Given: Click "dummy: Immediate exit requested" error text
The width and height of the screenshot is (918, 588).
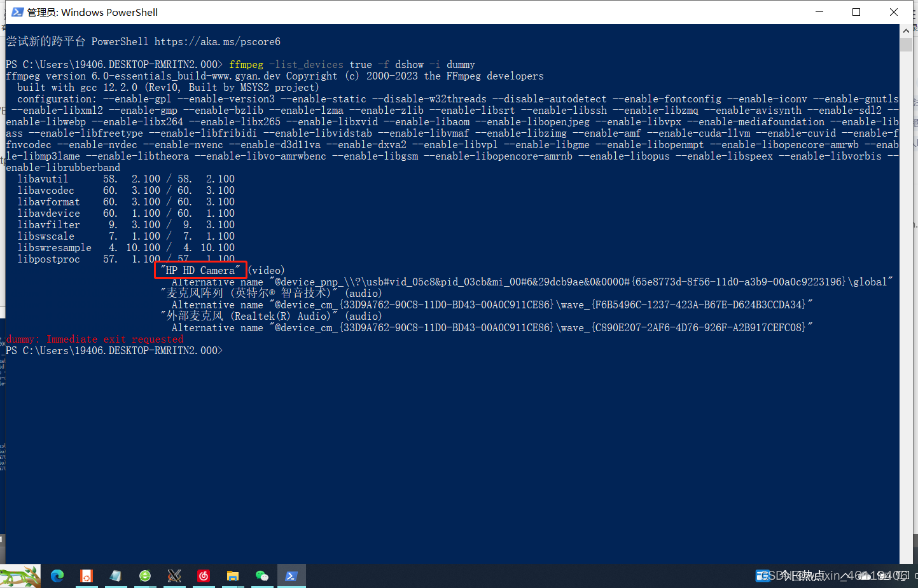Looking at the screenshot, I should [x=95, y=339].
